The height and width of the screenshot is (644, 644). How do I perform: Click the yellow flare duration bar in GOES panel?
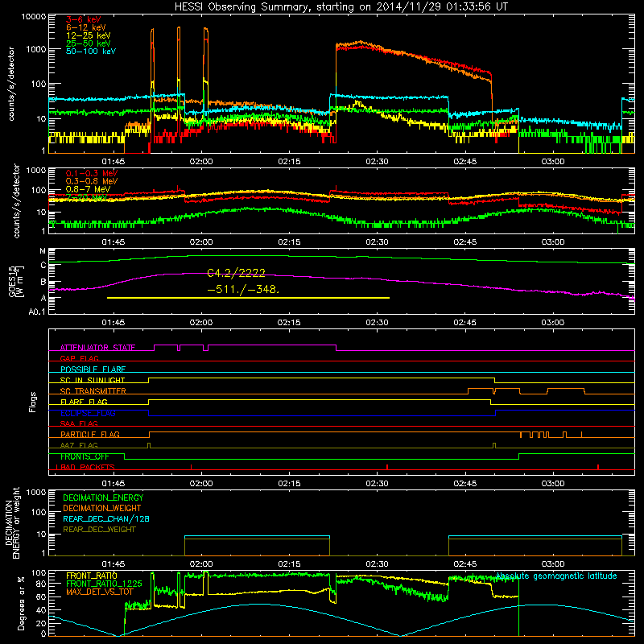click(x=248, y=298)
